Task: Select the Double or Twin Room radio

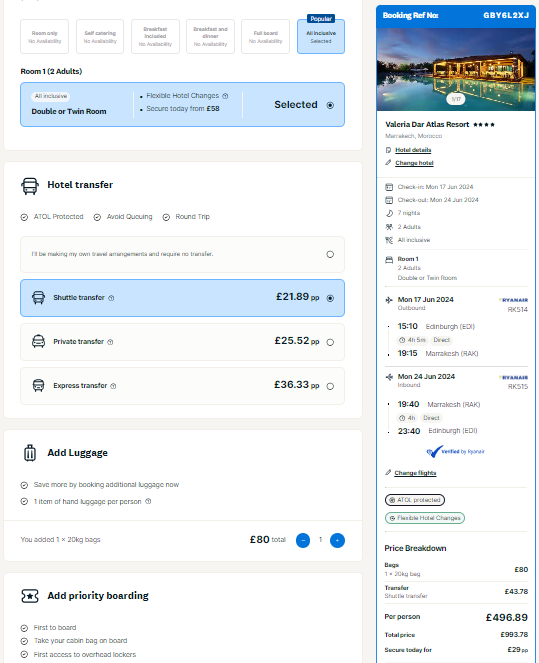Action: (330, 105)
